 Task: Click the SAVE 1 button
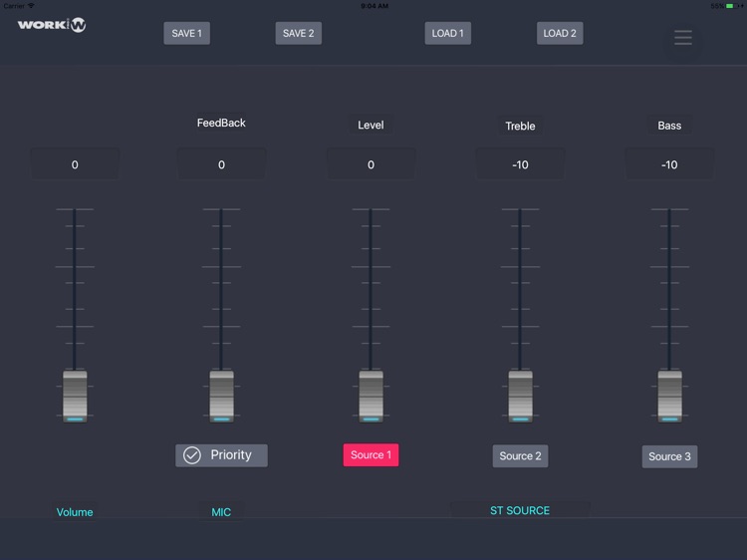tap(187, 33)
